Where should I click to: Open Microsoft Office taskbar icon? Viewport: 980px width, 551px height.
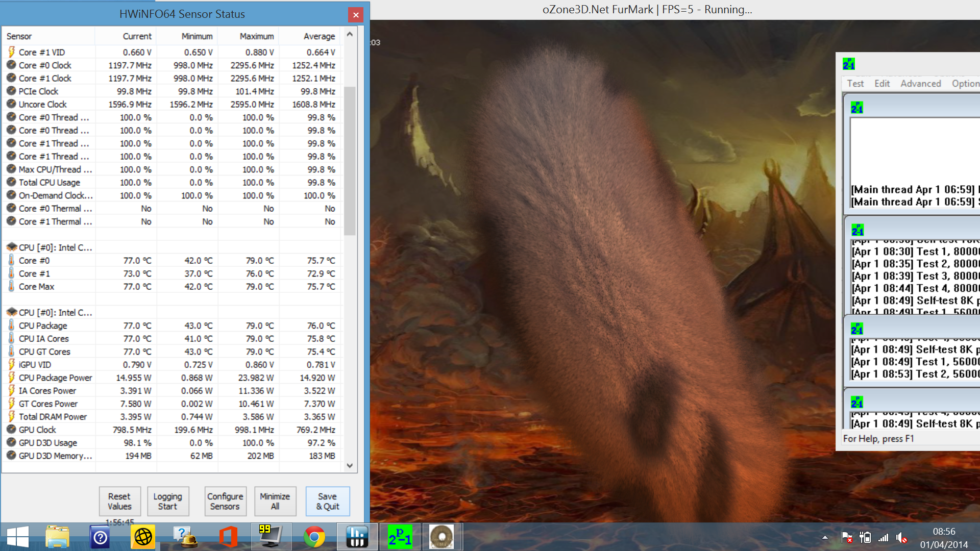pyautogui.click(x=228, y=537)
